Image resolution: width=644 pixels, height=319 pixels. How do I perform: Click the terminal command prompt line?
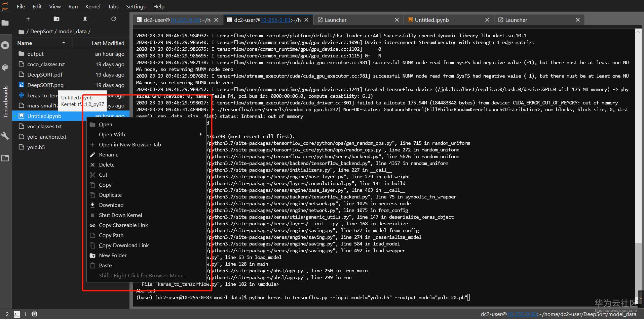pos(303,298)
